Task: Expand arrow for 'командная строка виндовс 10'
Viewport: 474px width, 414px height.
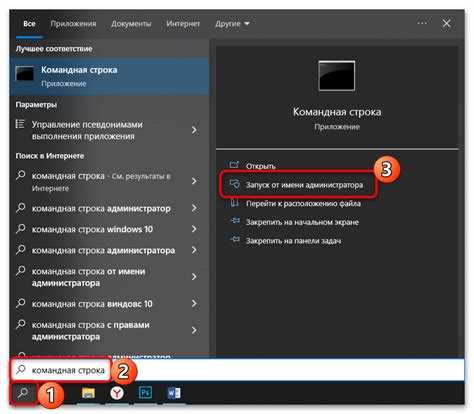Action: pos(194,303)
